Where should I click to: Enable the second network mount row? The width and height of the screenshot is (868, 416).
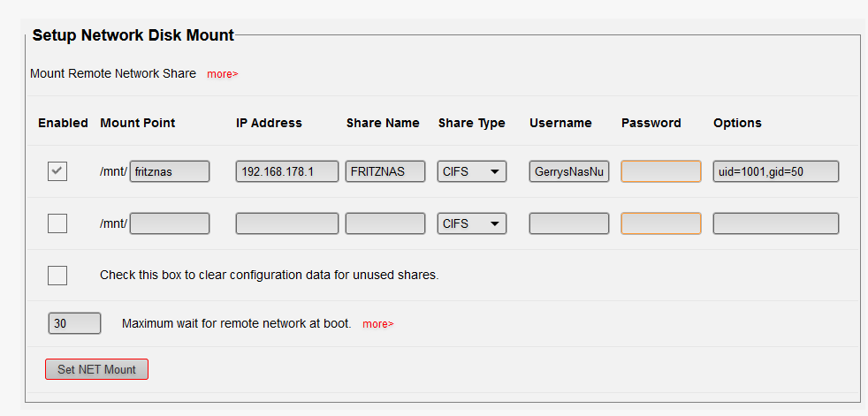[x=57, y=223]
